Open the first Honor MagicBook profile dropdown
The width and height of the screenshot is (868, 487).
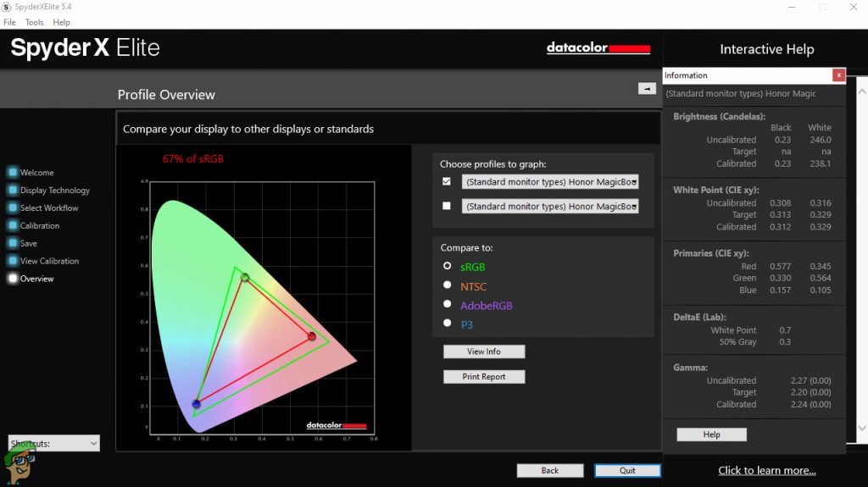(x=549, y=182)
